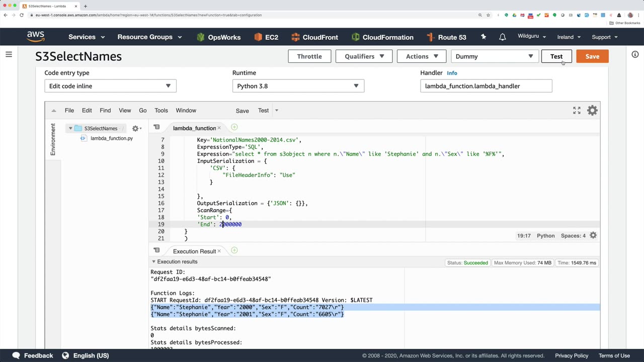The image size is (644, 362).
Task: Click the AWS logo home icon
Action: tap(36, 37)
